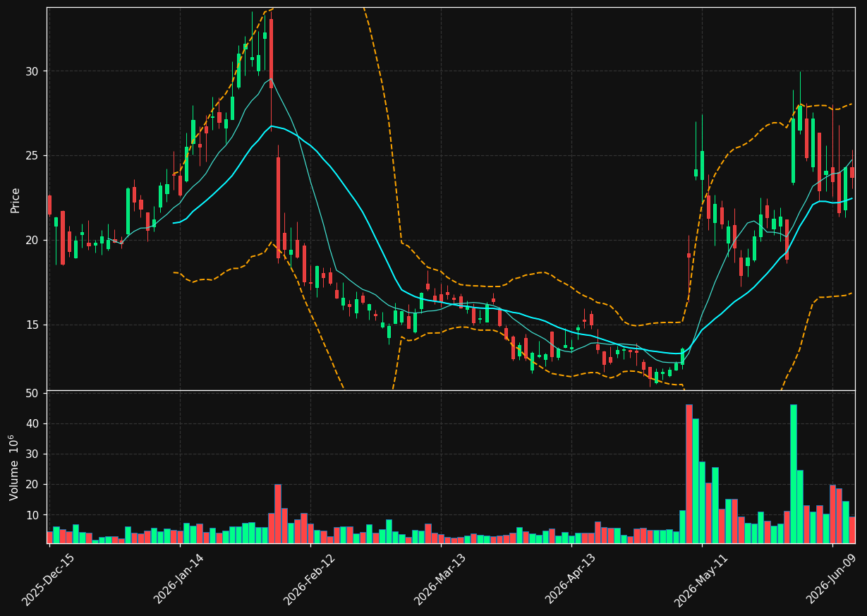Click the "Price" y-axis label
Screen dimensions: 867x616
15,200
